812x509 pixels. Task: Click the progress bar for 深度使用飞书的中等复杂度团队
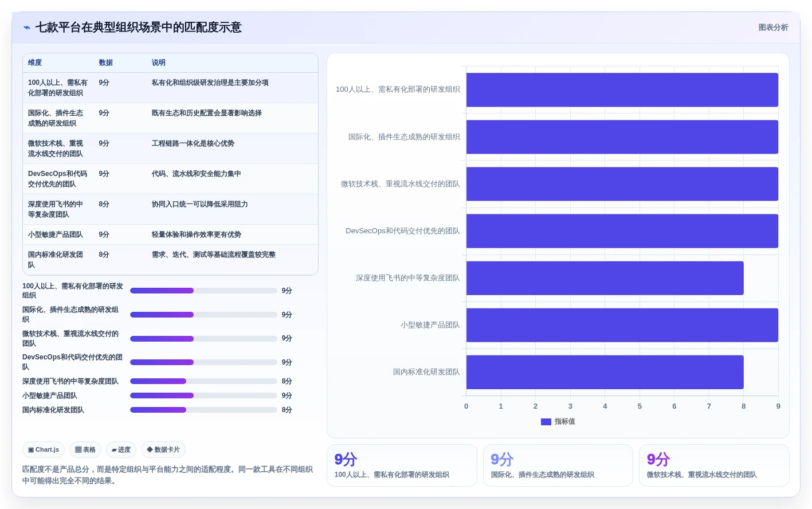click(x=203, y=381)
